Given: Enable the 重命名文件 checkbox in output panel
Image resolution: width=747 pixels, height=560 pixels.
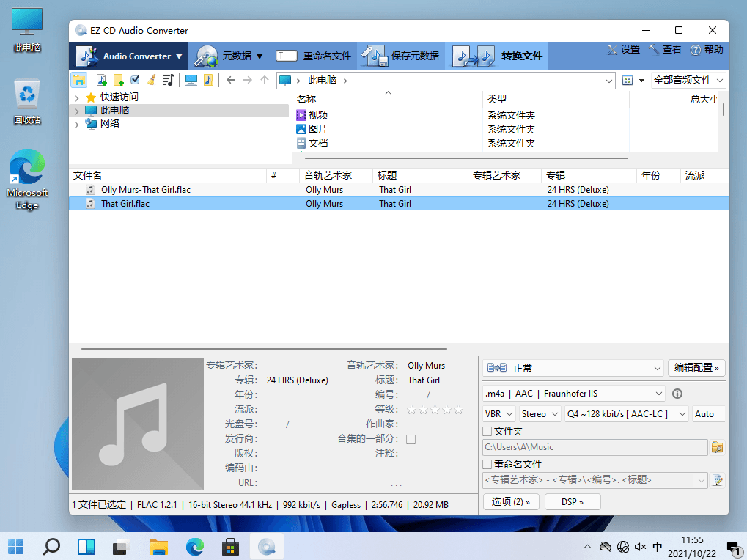Looking at the screenshot, I should tap(487, 464).
